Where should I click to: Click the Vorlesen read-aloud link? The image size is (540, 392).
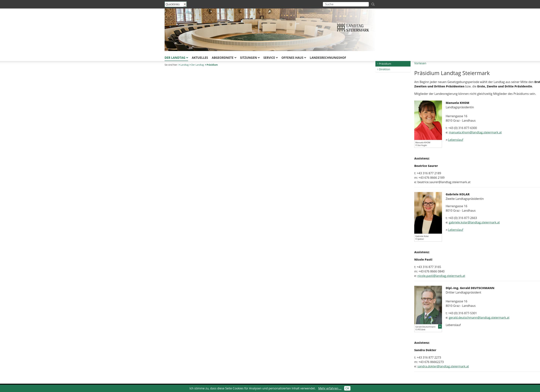420,63
